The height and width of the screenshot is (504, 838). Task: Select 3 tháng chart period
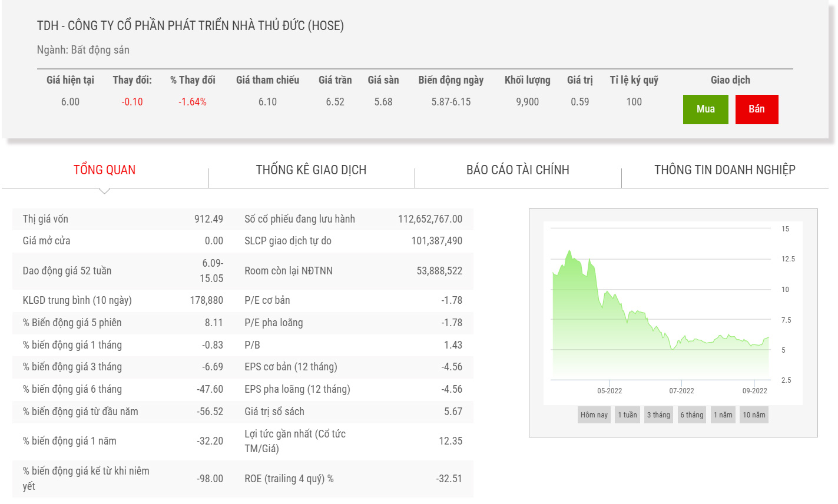[658, 415]
